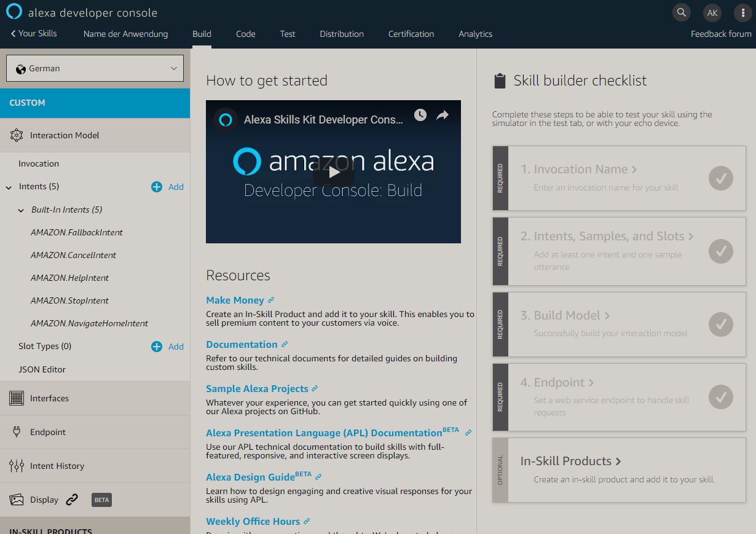Click the Endpoint step checkmark circle
This screenshot has height=534, width=756.
click(x=721, y=397)
